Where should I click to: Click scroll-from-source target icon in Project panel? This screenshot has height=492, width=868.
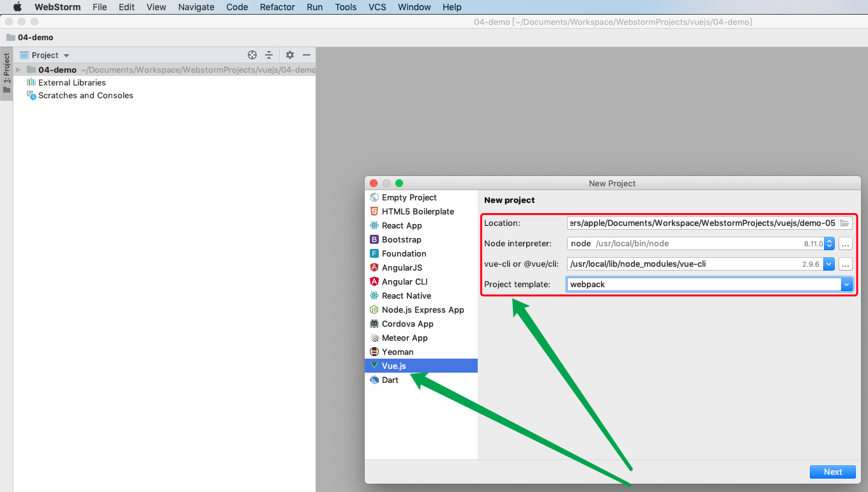[252, 55]
